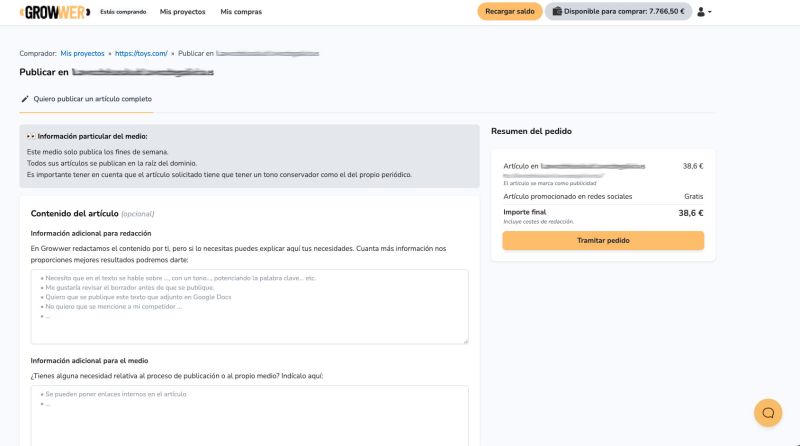
Task: Expand the account dropdown caret
Action: 710,12
